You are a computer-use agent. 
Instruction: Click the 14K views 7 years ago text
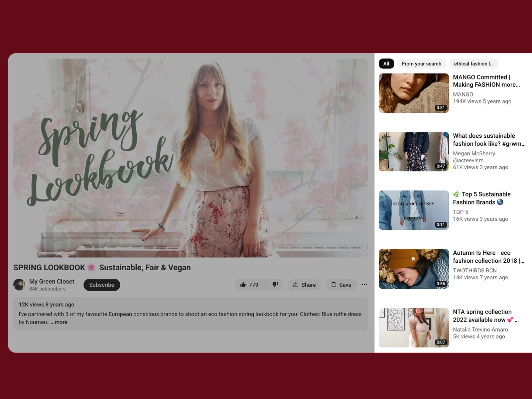480,277
